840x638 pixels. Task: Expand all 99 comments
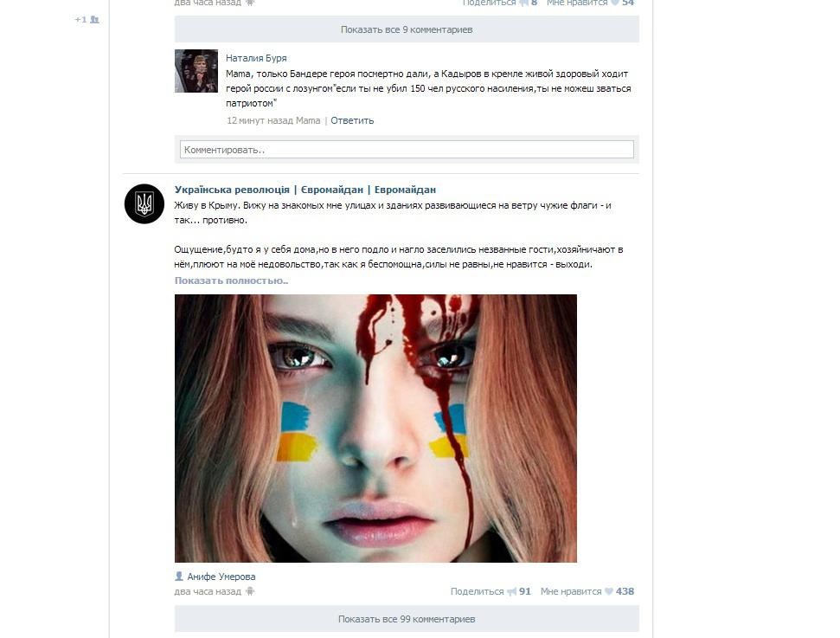(407, 619)
